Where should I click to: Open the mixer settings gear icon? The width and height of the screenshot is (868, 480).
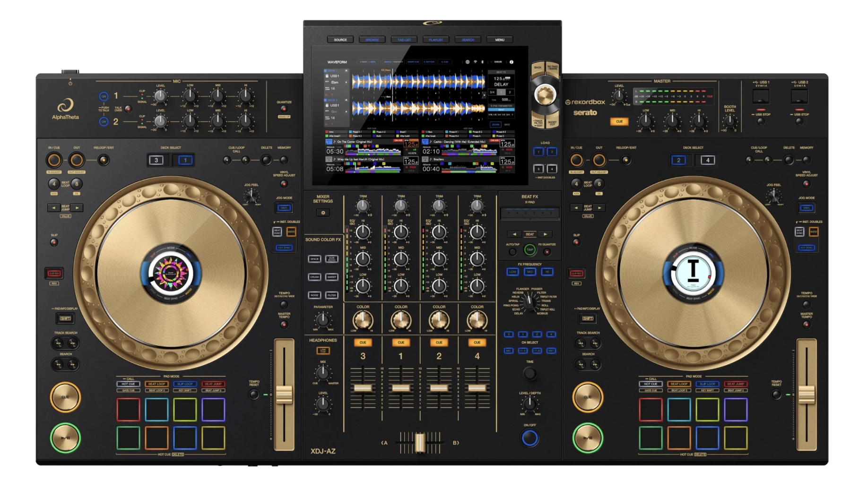(x=323, y=213)
